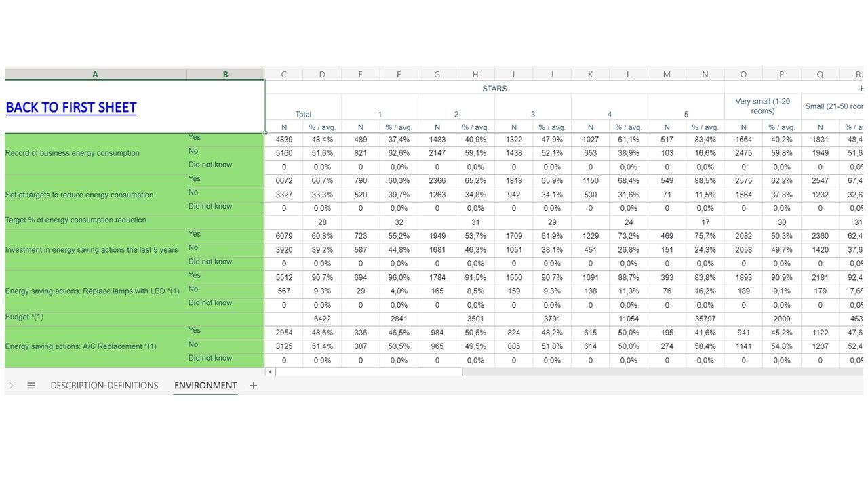Click the horizontal scrollbar thumb
The image size is (868, 488).
pyautogui.click(x=369, y=372)
